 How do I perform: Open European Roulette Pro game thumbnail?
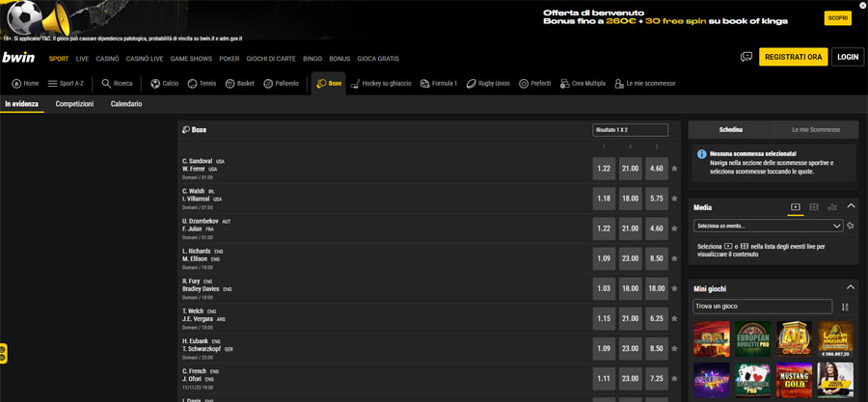pyautogui.click(x=753, y=339)
